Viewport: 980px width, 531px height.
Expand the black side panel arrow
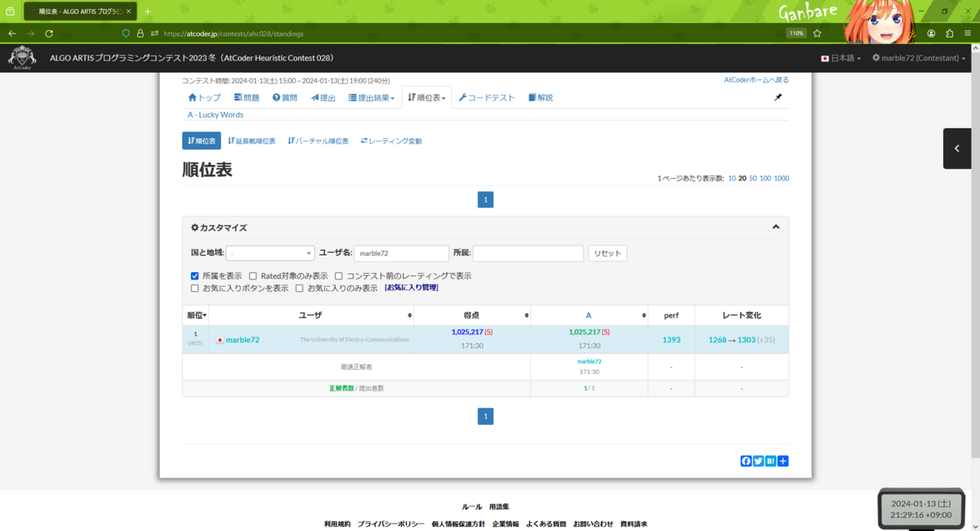957,149
